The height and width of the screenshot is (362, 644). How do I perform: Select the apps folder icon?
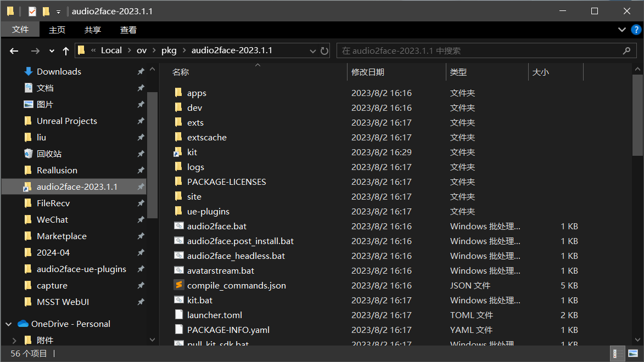click(178, 93)
